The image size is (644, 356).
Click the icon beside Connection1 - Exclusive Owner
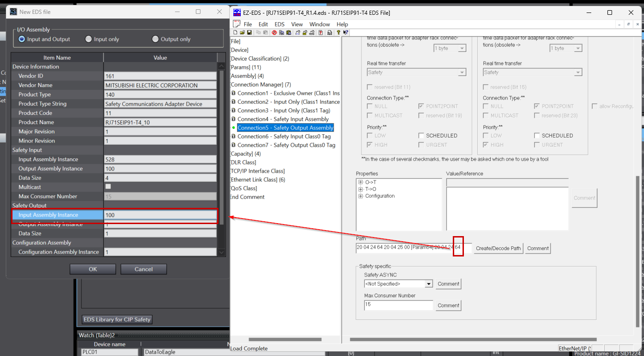coord(234,93)
